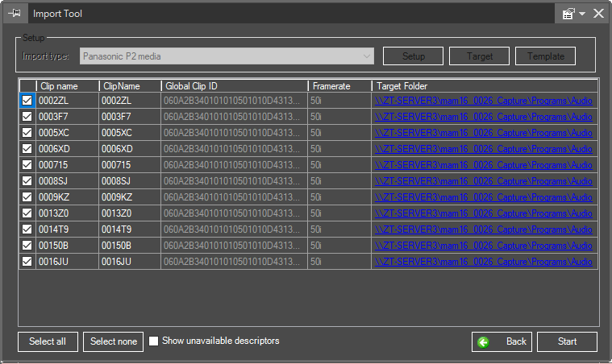Click the Template button
Viewport: 612px width, 364px height.
coord(546,56)
